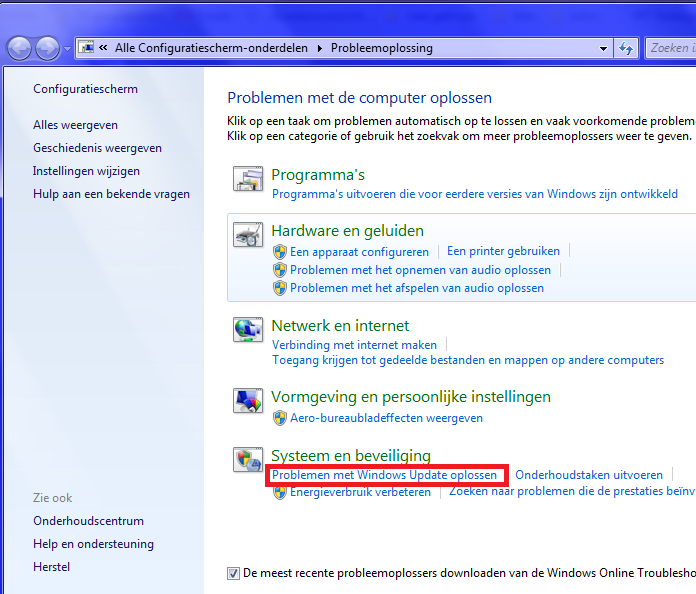This screenshot has width=696, height=594.
Task: Click the Systeem en beveiliging shield icon
Action: tap(248, 459)
